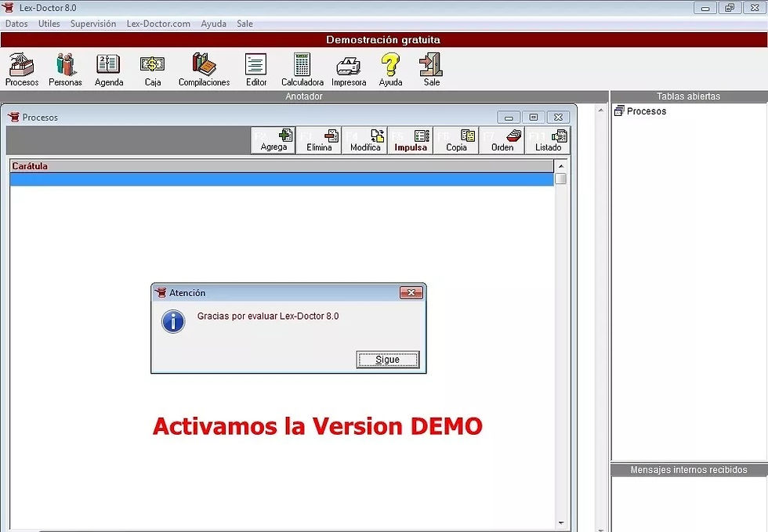Select the highlighted blue row in list
Screen dimensions: 768x532
(x=281, y=179)
